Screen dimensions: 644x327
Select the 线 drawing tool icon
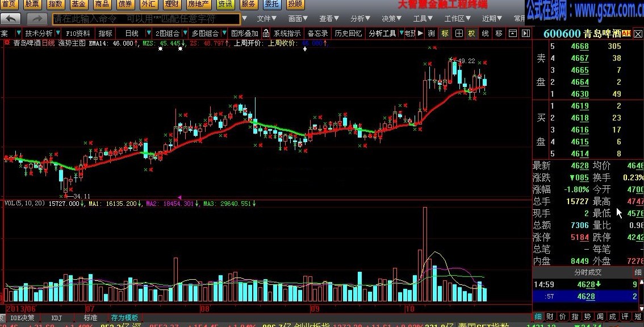[486, 34]
